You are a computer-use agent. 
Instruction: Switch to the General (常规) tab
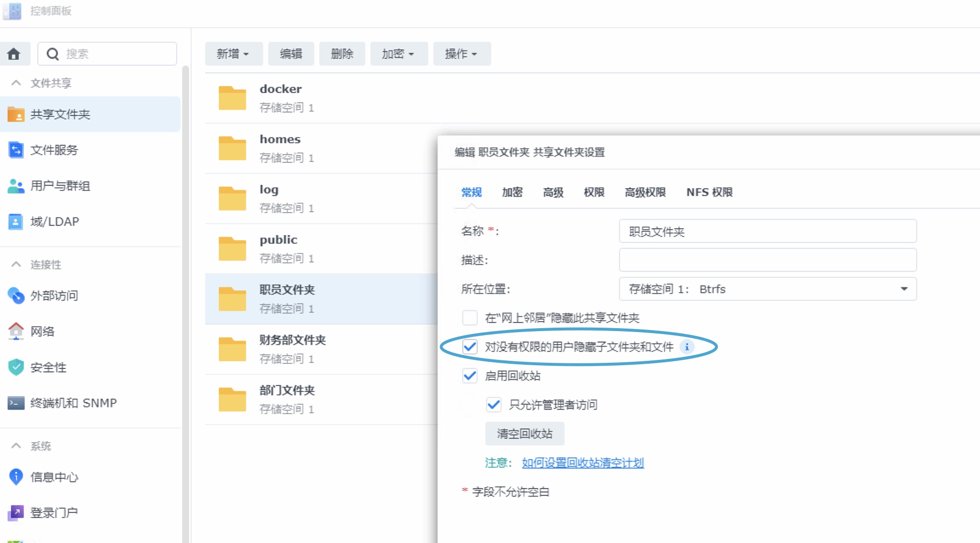pos(471,192)
